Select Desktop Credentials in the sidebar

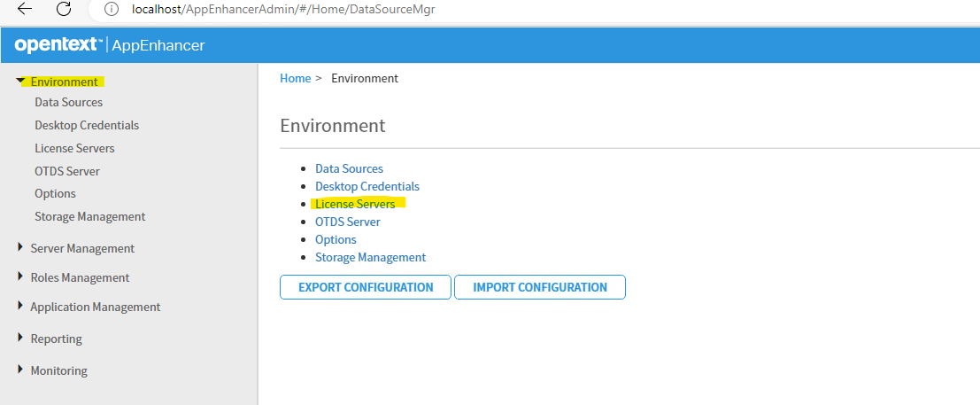pyautogui.click(x=87, y=125)
